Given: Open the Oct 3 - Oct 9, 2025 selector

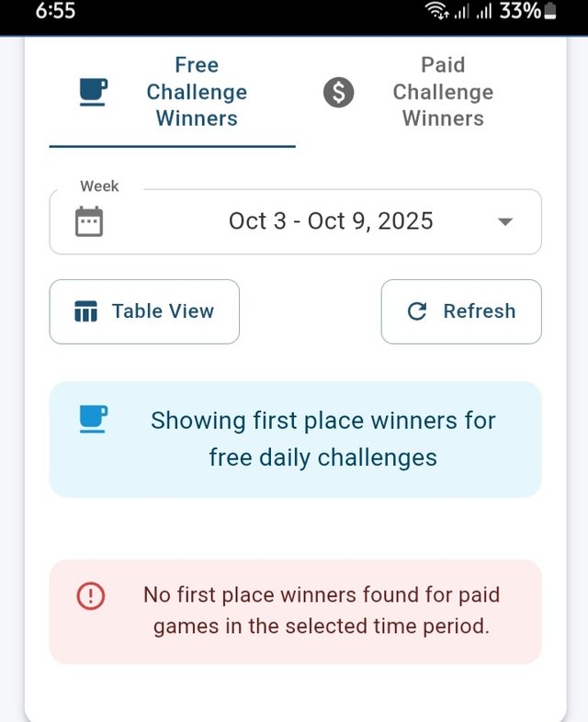Looking at the screenshot, I should pyautogui.click(x=331, y=221).
